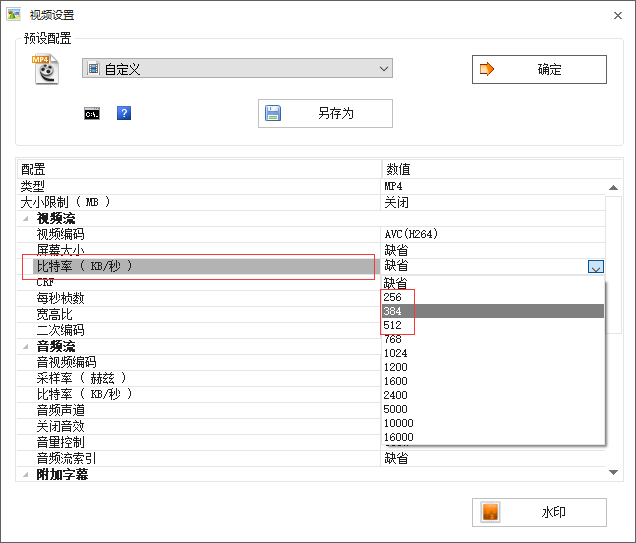Viewport: 636px width, 543px height.
Task: Click the MP4 format file icon
Action: (46, 69)
